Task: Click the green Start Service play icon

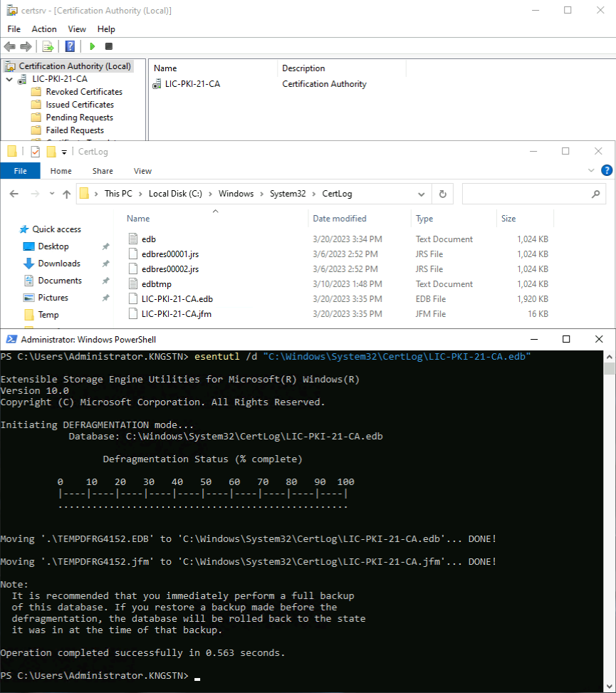Action: coord(92,46)
